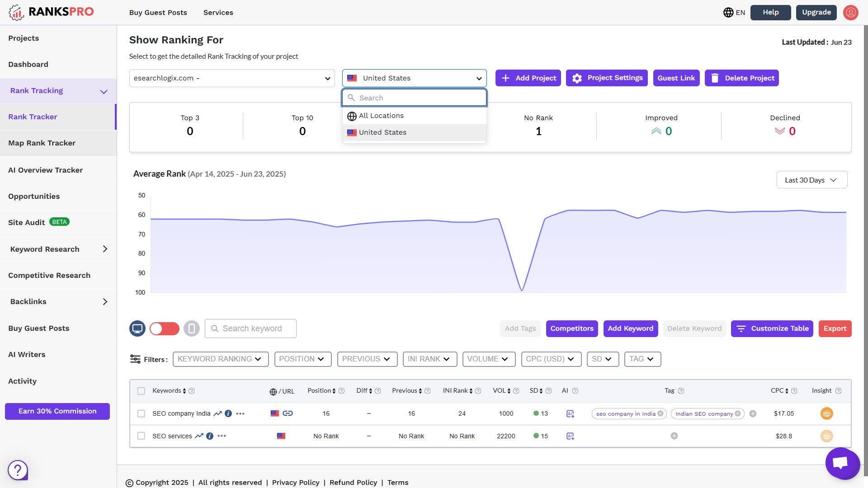Switch to mobile device view icon
The width and height of the screenshot is (868, 488).
pos(192,328)
